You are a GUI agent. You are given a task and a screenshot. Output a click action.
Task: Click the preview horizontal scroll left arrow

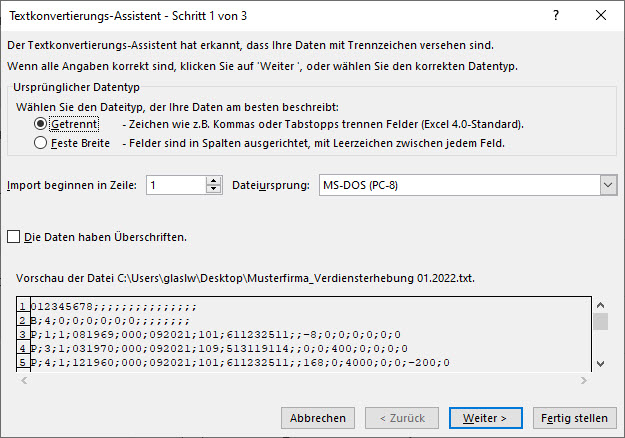[x=24, y=380]
